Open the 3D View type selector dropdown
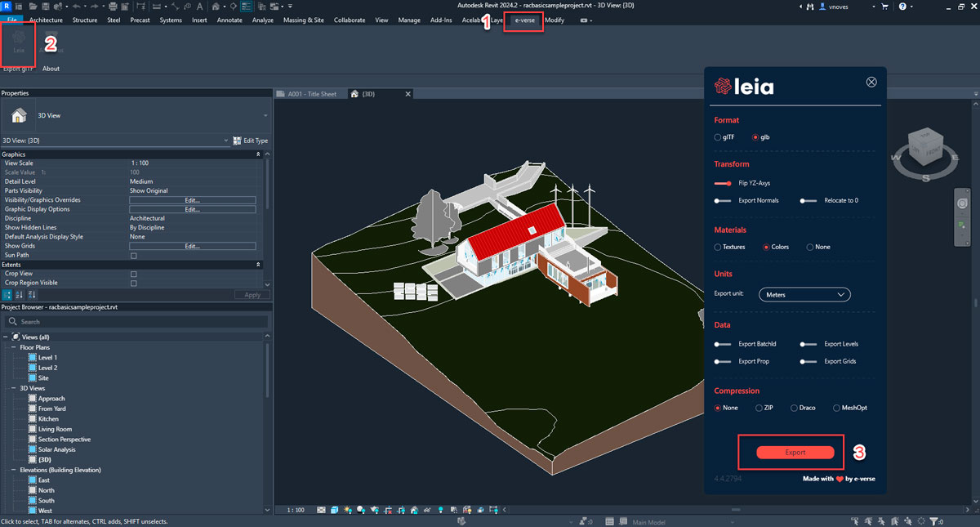This screenshot has width=980, height=527. pyautogui.click(x=226, y=140)
